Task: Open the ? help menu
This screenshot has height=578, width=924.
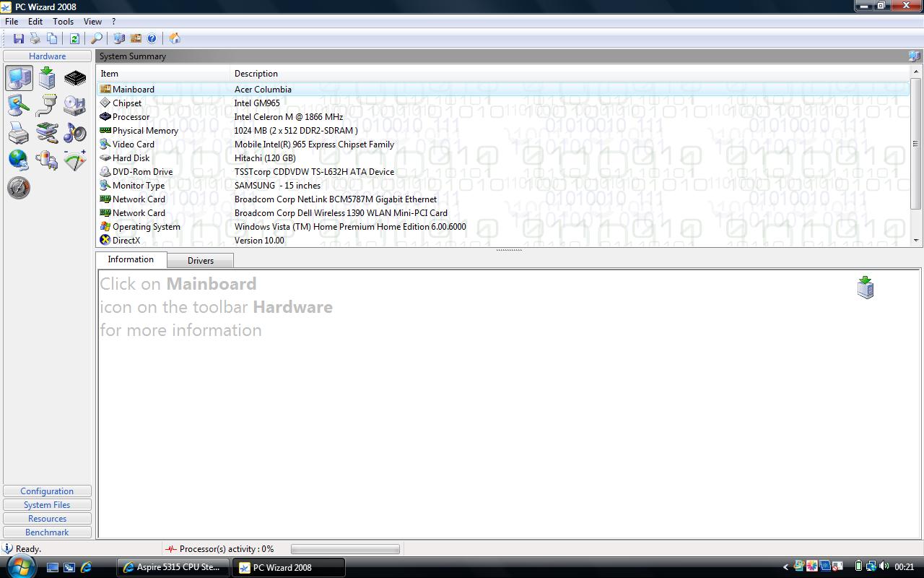Action: click(113, 22)
